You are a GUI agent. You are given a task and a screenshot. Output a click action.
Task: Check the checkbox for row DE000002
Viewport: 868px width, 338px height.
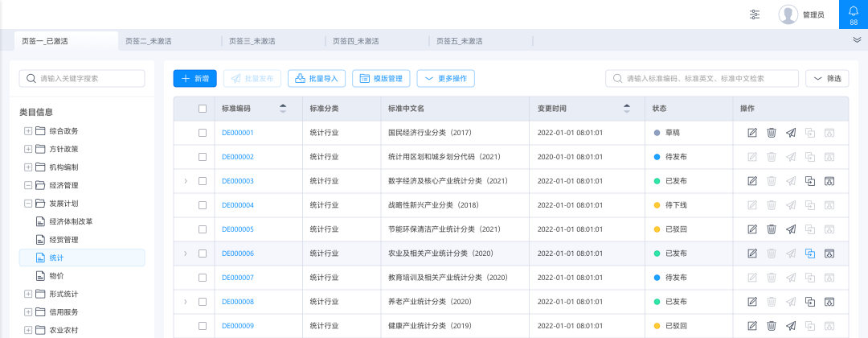(x=203, y=157)
